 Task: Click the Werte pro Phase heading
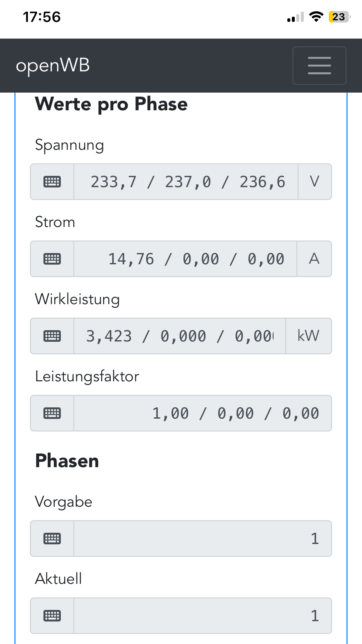point(111,104)
